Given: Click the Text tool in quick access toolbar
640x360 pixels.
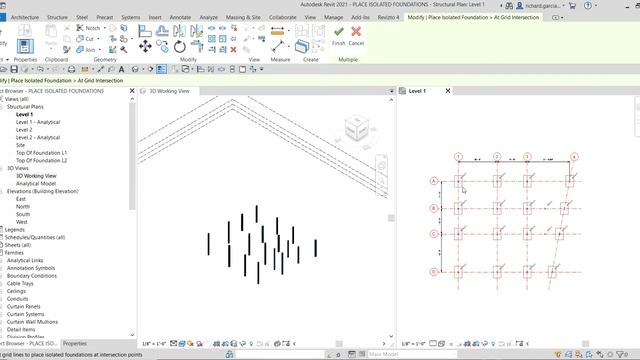Looking at the screenshot, I should tap(121, 69).
